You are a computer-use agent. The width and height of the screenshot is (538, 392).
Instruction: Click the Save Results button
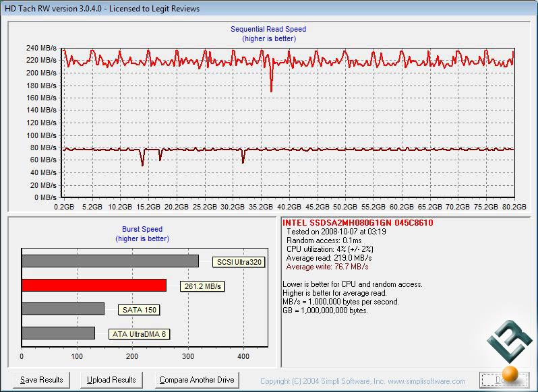tap(42, 380)
